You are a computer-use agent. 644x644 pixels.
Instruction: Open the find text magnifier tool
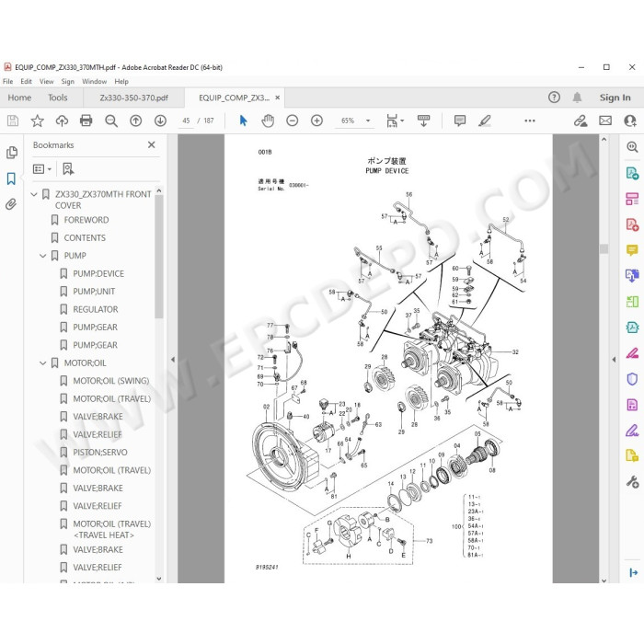[x=111, y=121]
